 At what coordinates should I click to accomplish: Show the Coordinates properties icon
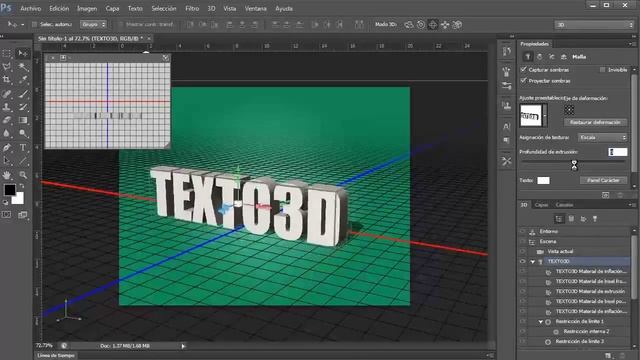pos(564,57)
